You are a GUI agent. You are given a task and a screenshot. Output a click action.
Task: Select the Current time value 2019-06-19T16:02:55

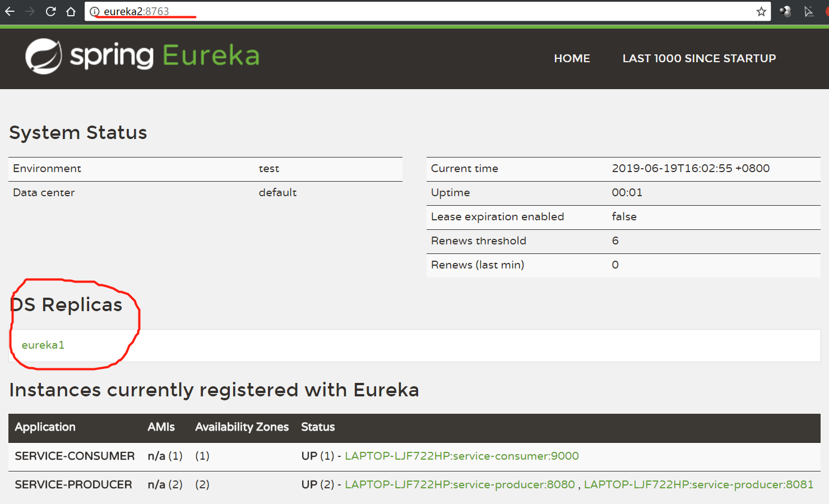coord(691,168)
